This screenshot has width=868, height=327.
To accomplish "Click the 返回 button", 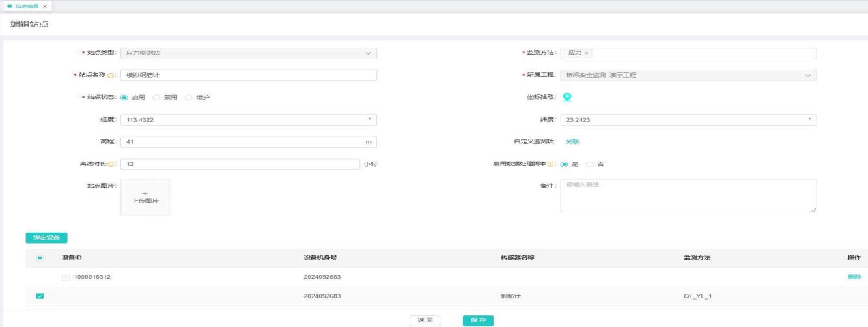I will point(425,320).
